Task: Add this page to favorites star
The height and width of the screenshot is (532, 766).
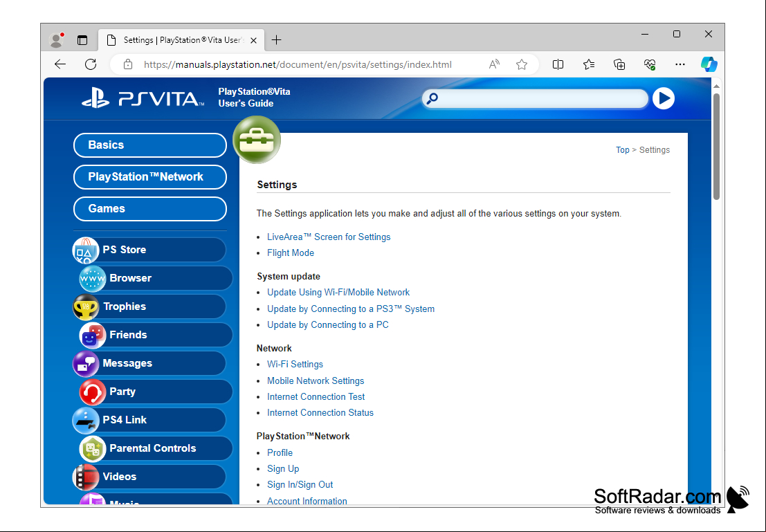Action: 522,64
